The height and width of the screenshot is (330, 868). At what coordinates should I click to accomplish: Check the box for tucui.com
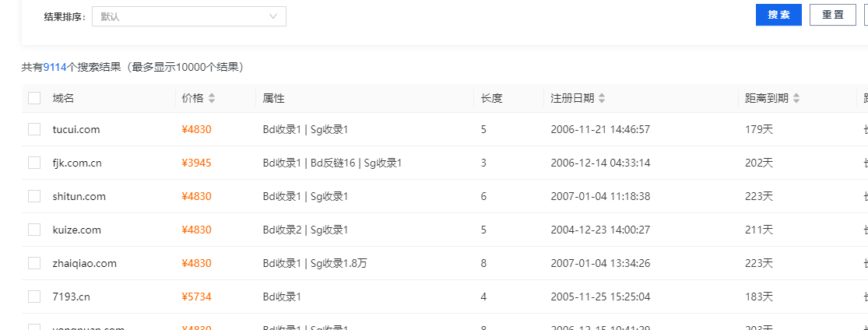pyautogui.click(x=34, y=129)
